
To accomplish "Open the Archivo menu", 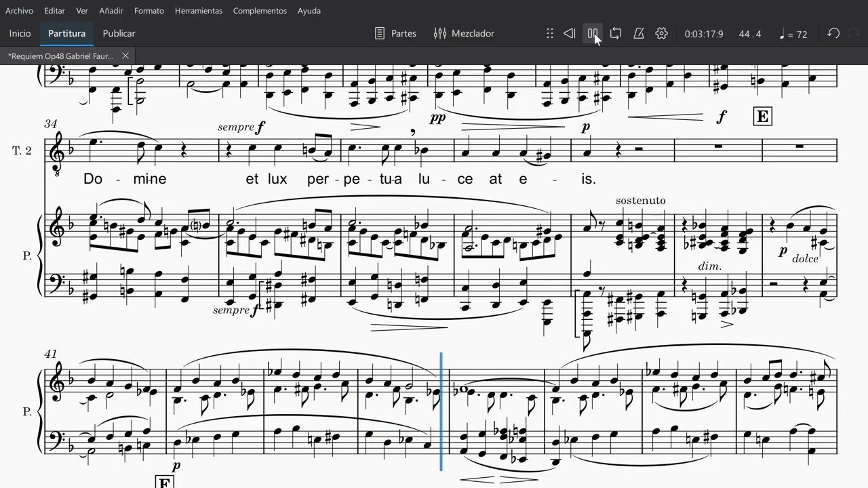I will pyautogui.click(x=19, y=11).
